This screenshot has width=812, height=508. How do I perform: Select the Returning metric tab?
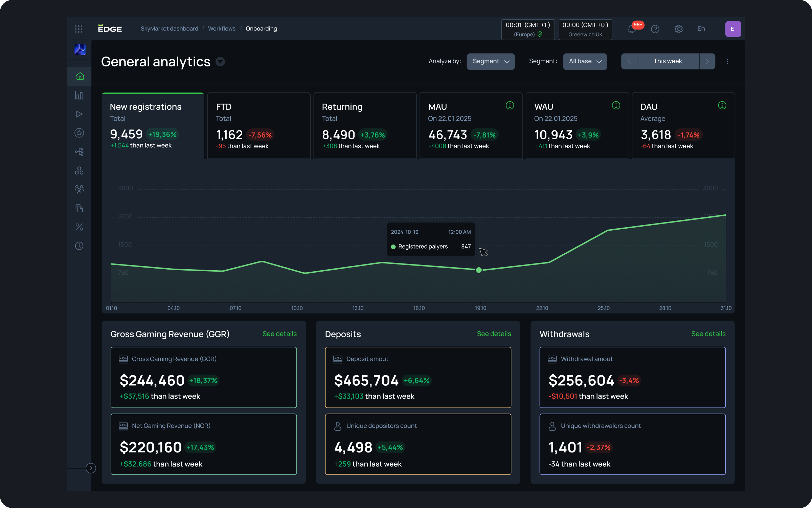coord(365,125)
